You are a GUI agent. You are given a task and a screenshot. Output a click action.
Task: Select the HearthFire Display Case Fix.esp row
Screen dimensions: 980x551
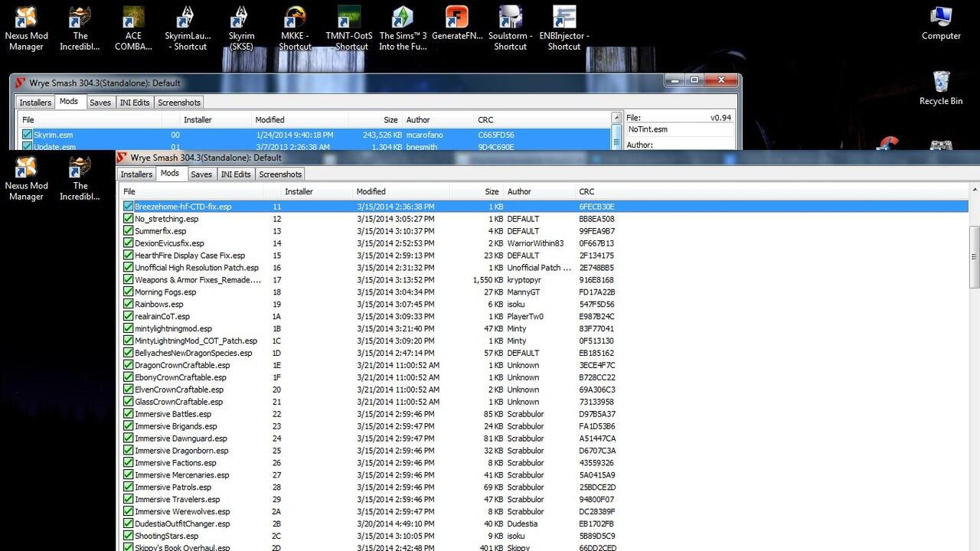click(x=544, y=256)
